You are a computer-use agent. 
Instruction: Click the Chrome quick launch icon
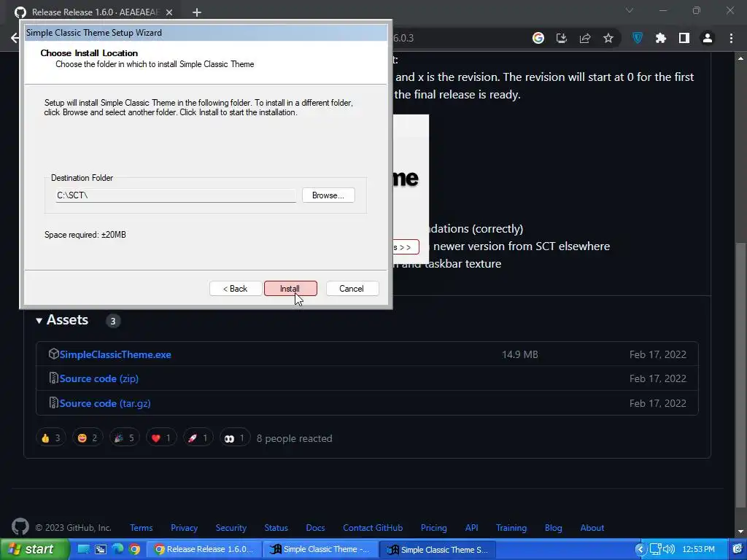pos(135,549)
